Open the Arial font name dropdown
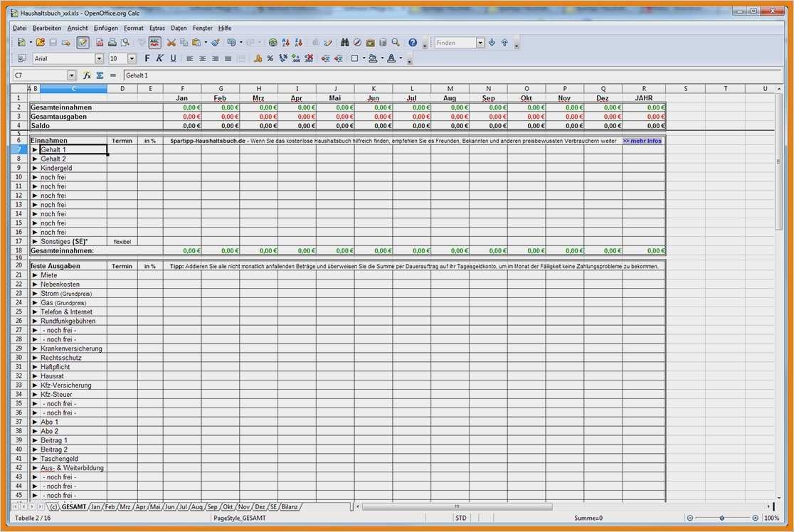The image size is (794, 532). point(99,58)
